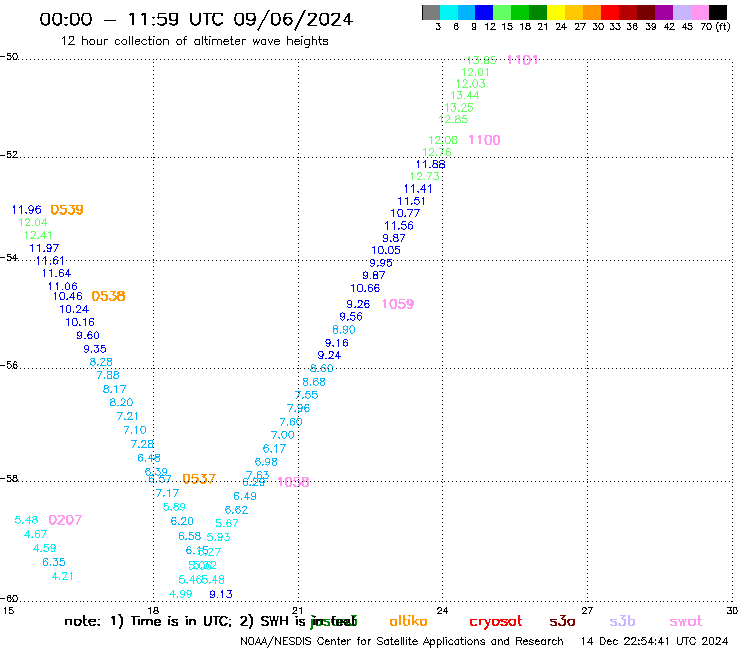
Task: Click the pink 1100 time label
Action: [x=484, y=140]
